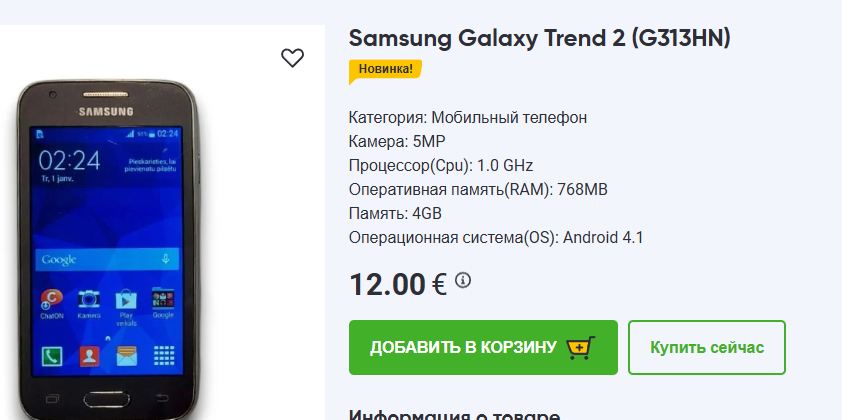Open price info icon next to 12.00 €
Image resolution: width=842 pixels, height=420 pixels.
463,280
